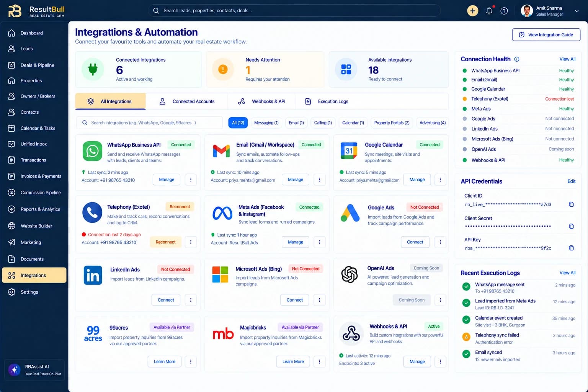Screen dimensions: 588x392
Task: Click the Commission Pipeline icon
Action: click(11, 193)
